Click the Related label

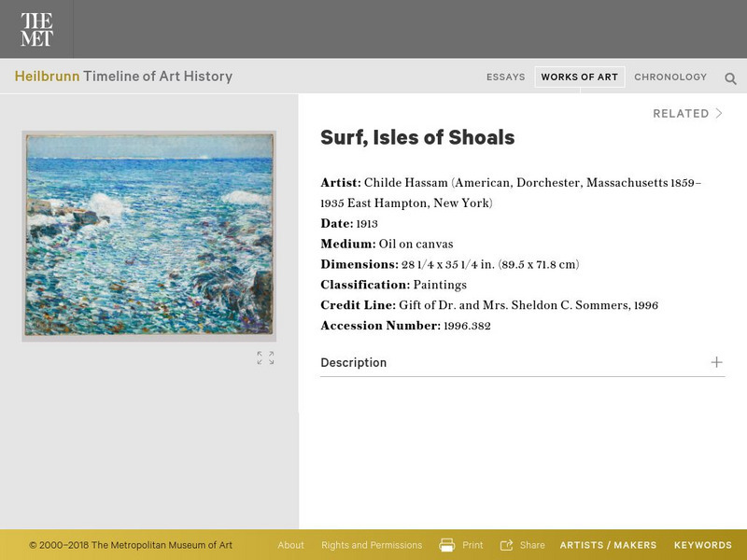(x=681, y=113)
